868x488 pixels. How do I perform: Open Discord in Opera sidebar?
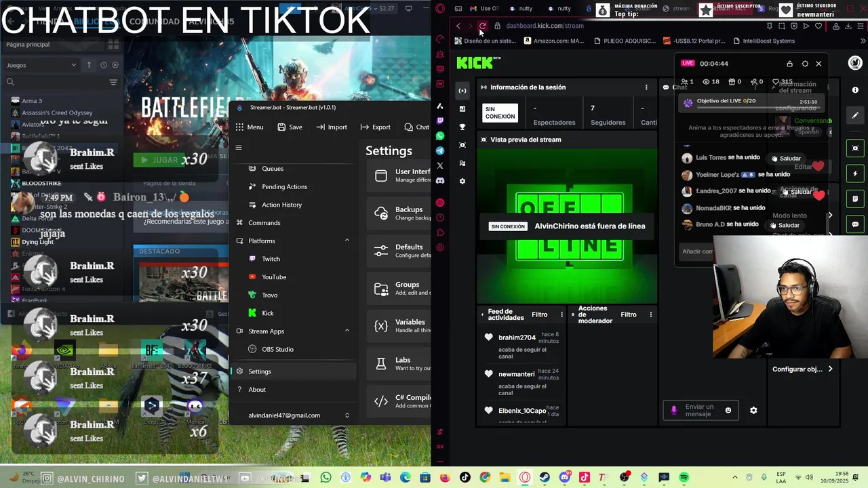pyautogui.click(x=440, y=180)
